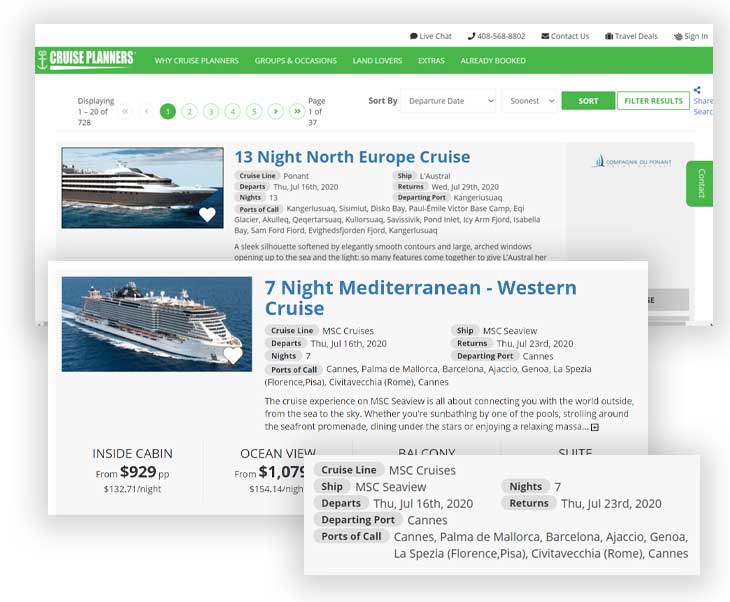The width and height of the screenshot is (730, 602).
Task: Jump to last page double-arrow
Action: click(297, 111)
